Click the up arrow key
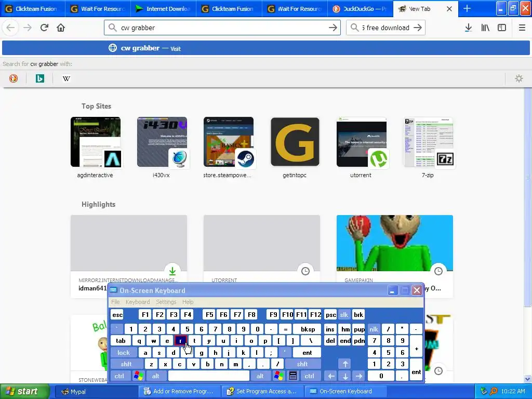This screenshot has height=399, width=532. [345, 364]
